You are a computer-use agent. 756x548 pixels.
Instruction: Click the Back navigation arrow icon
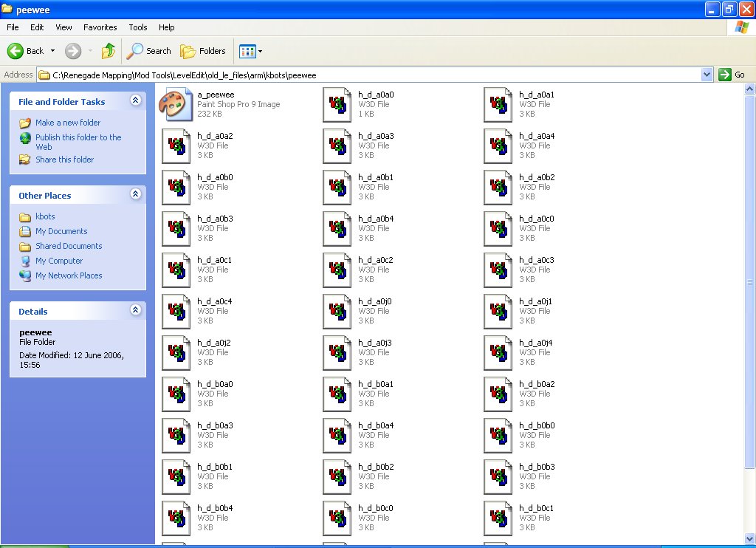click(16, 51)
